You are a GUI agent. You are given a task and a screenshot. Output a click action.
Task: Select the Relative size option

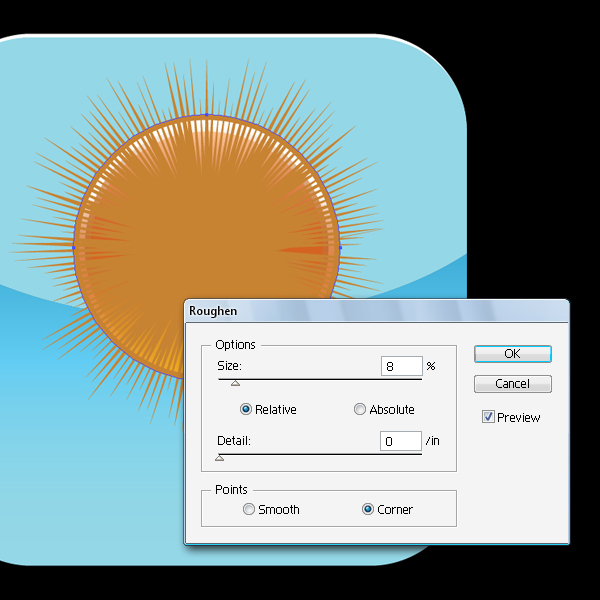coord(246,409)
